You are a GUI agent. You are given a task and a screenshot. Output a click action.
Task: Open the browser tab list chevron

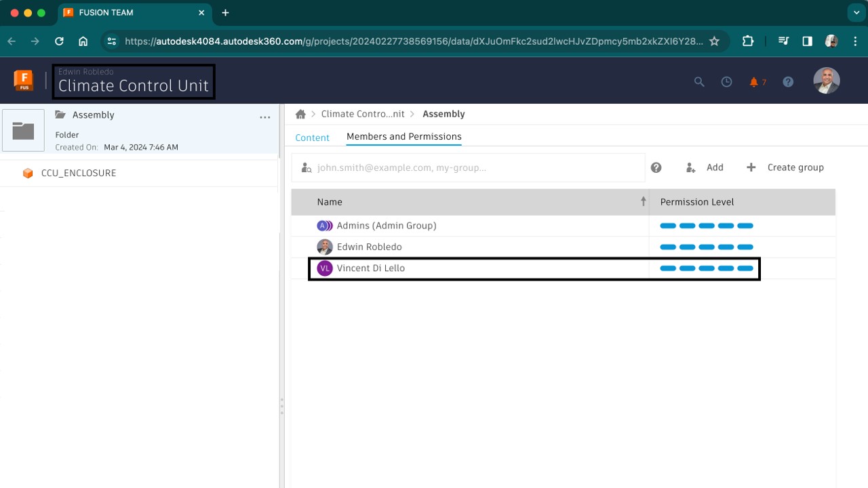tap(855, 12)
